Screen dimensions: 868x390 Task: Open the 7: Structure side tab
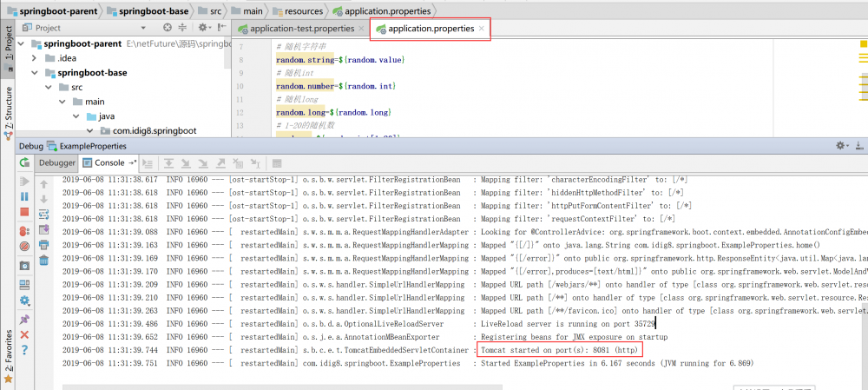point(9,112)
